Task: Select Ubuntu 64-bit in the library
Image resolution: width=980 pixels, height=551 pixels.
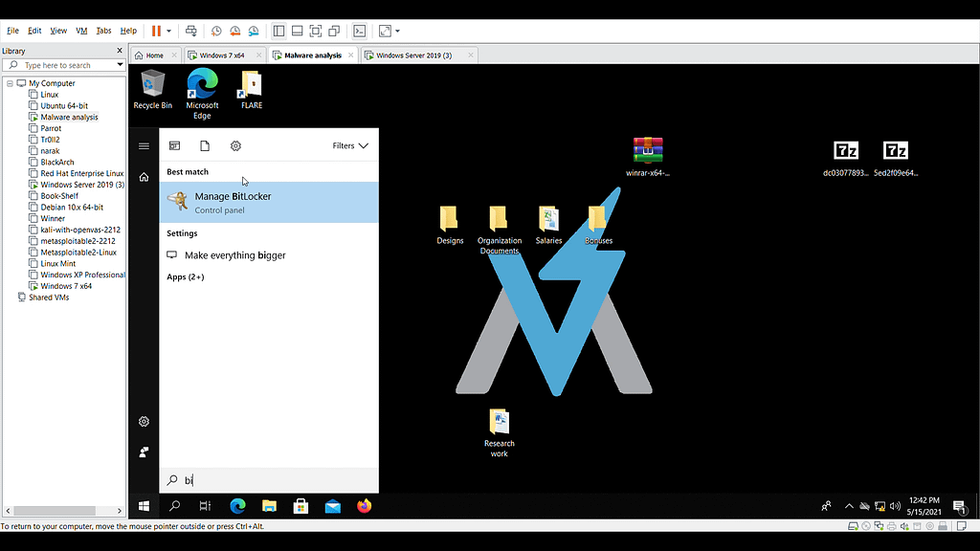Action: [x=64, y=105]
